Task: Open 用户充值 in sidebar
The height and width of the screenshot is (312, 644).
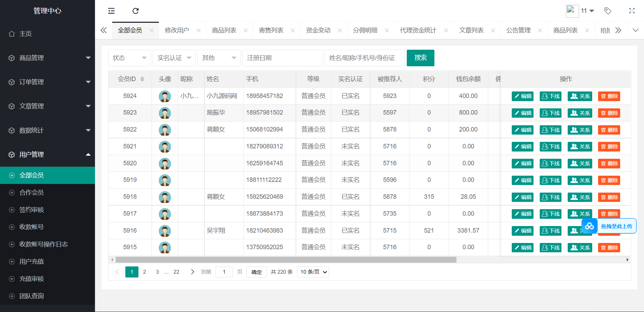Action: tap(47, 262)
